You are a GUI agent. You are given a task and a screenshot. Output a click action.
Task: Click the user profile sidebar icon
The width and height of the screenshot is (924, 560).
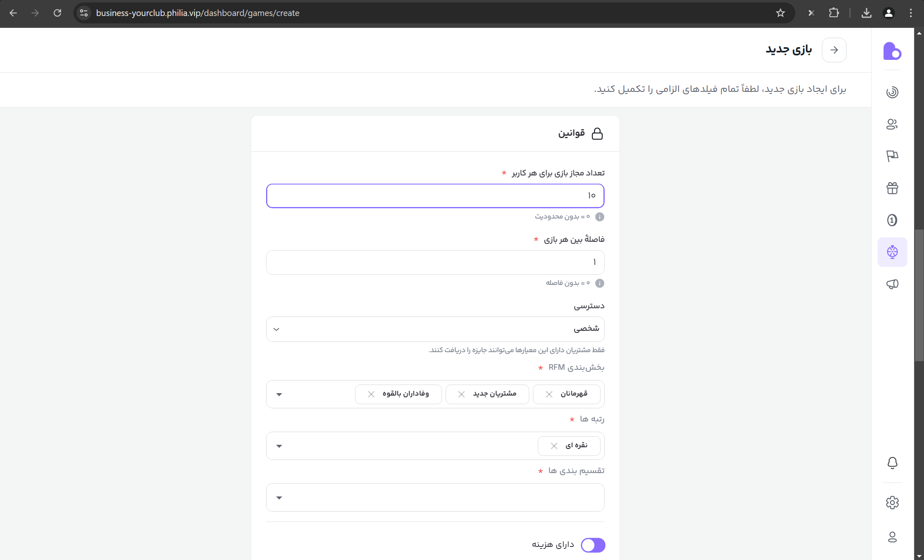[x=892, y=537]
